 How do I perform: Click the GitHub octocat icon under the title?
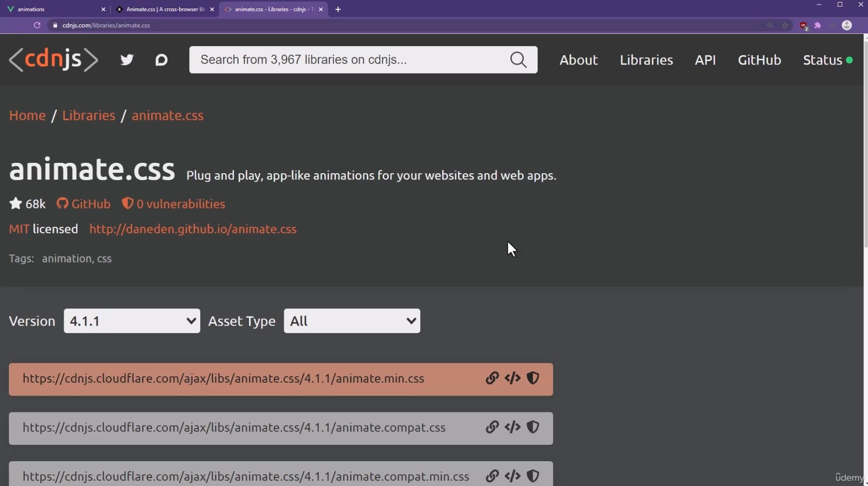[x=62, y=204]
